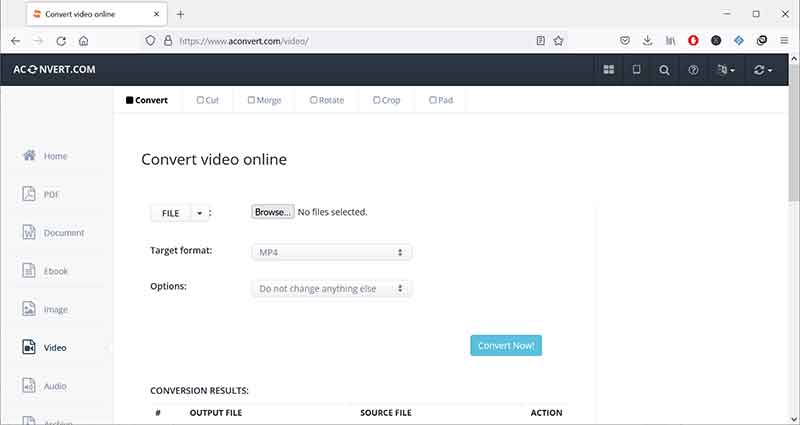Click the help question mark icon
The image size is (800, 425).
point(693,70)
